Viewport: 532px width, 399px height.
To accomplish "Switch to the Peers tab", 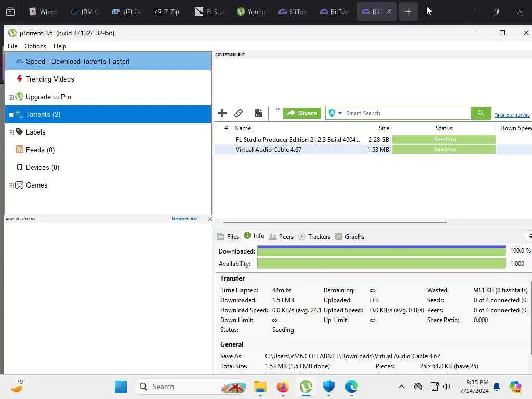I will tap(281, 236).
